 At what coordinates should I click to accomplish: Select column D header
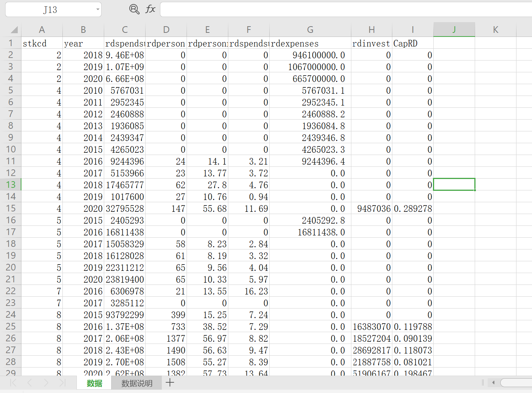click(166, 30)
